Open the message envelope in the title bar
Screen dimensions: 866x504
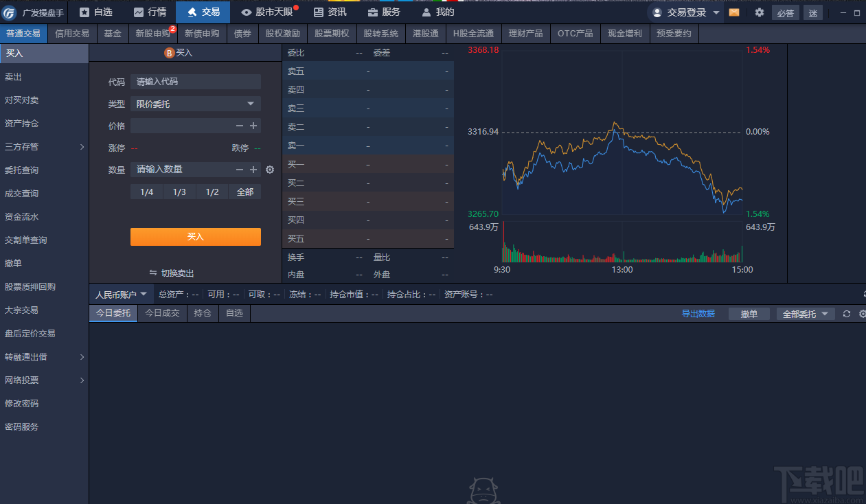point(733,12)
